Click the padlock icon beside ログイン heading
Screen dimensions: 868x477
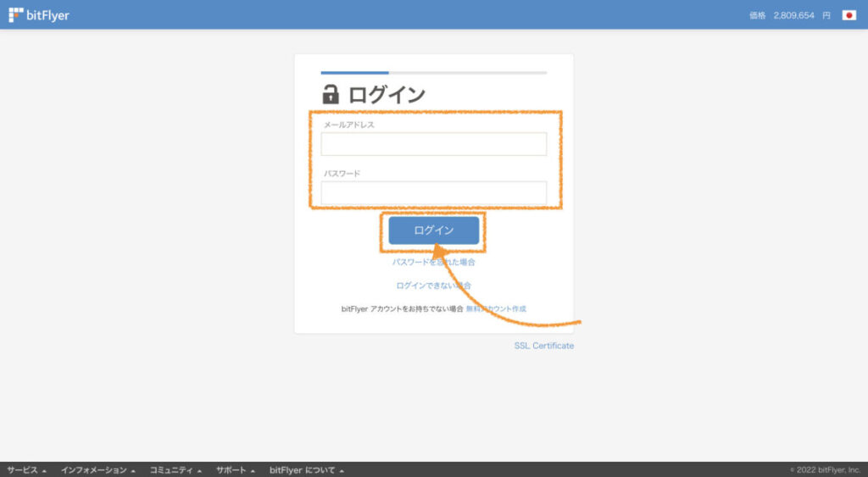(x=331, y=94)
